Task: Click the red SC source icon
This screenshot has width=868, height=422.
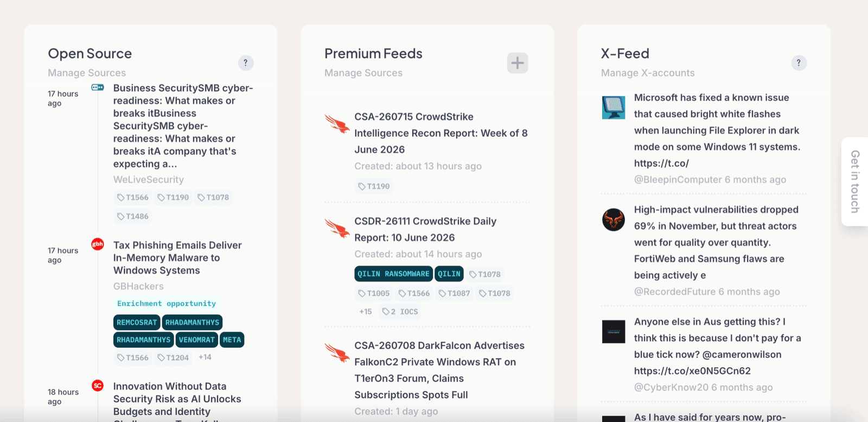Action: coord(98,386)
